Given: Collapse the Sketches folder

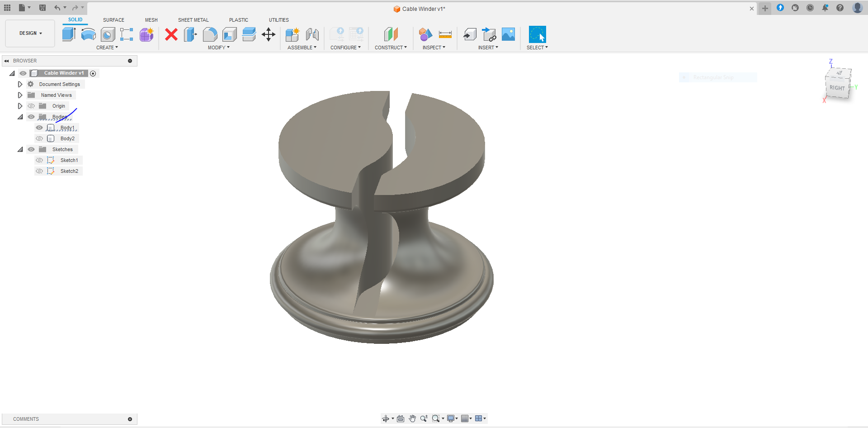Looking at the screenshot, I should (20, 149).
